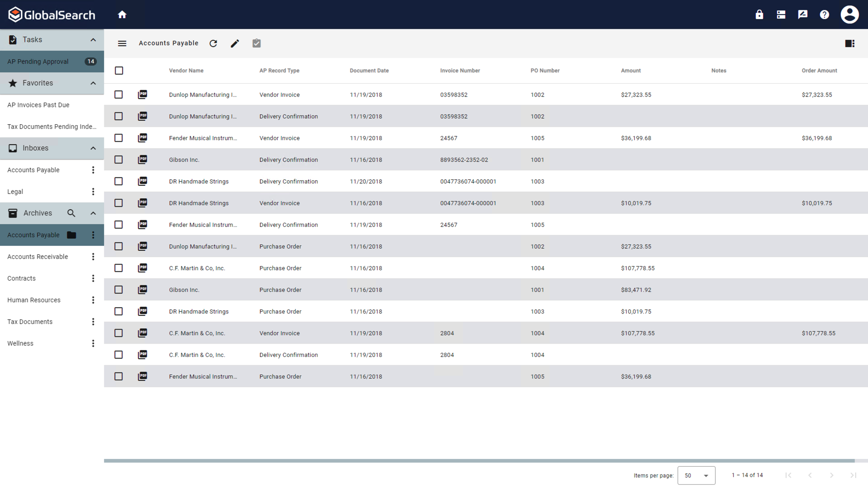The image size is (868, 488).
Task: Click the lock icon in top bar
Action: point(759,14)
